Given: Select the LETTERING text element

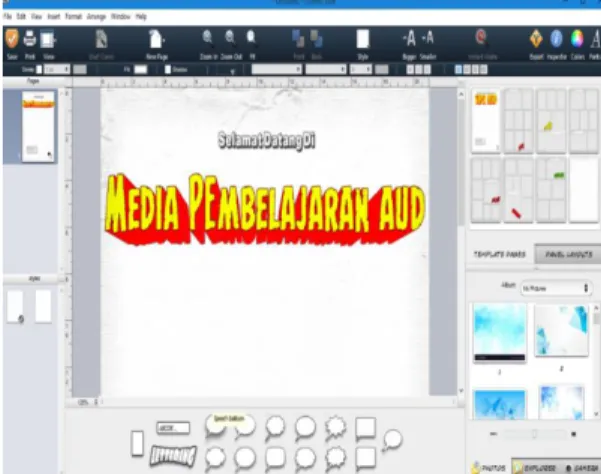Looking at the screenshot, I should (173, 456).
